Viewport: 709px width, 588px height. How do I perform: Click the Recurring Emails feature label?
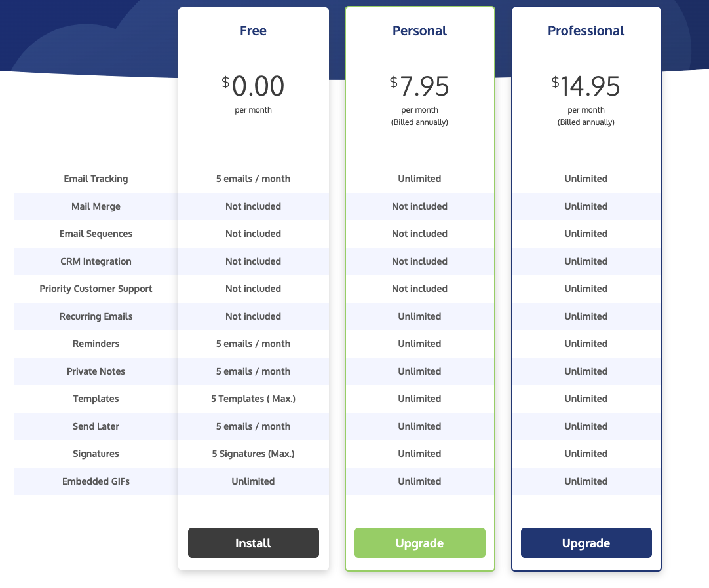click(96, 316)
